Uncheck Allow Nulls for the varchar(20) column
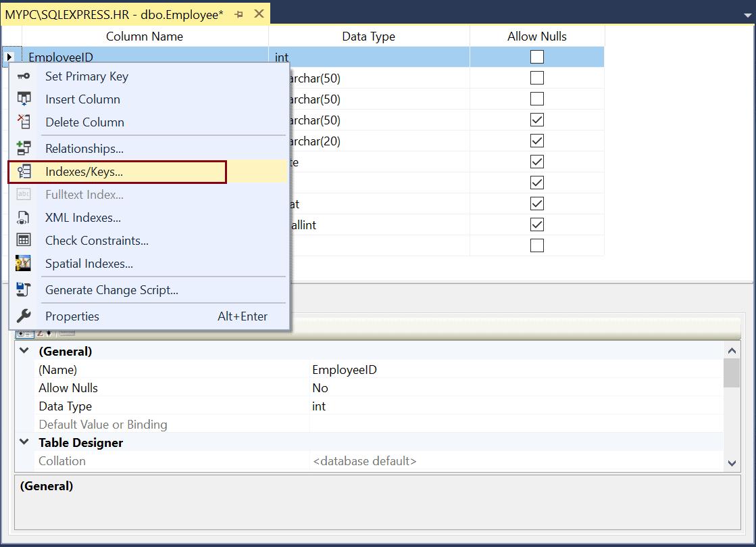 pos(536,140)
